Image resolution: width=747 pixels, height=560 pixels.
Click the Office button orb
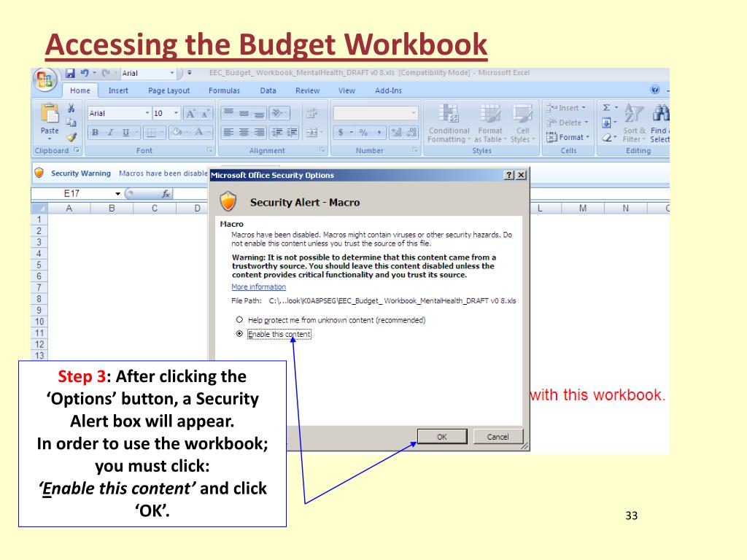45,79
